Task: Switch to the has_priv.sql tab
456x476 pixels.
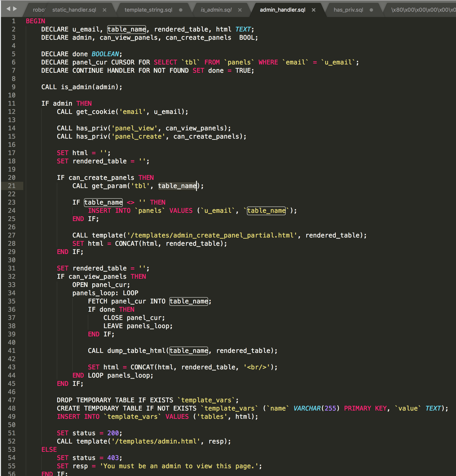Action: [x=348, y=10]
